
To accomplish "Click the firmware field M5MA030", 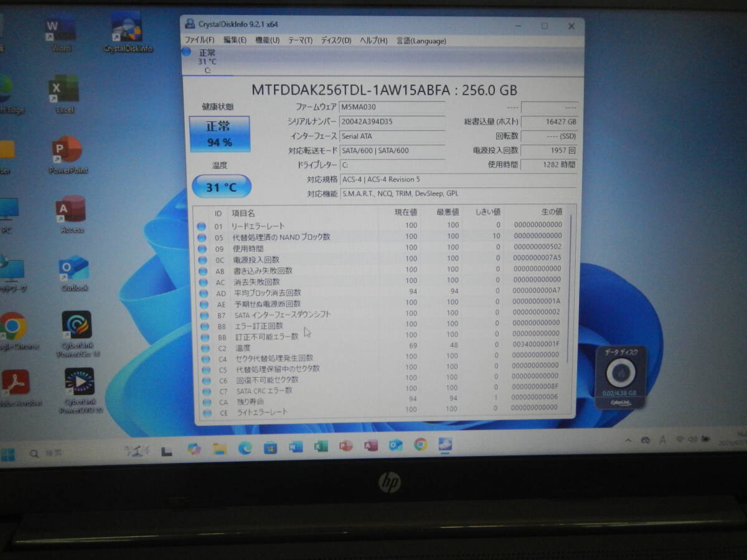I will [392, 107].
